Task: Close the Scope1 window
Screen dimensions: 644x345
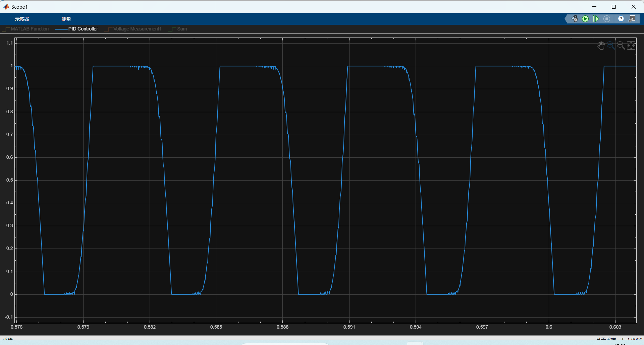Action: 634,7
